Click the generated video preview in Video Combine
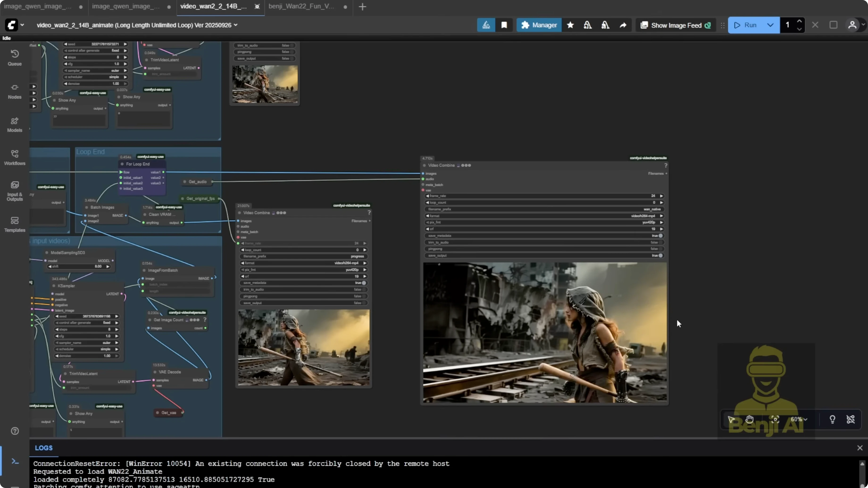This screenshot has height=488, width=868. tap(545, 333)
